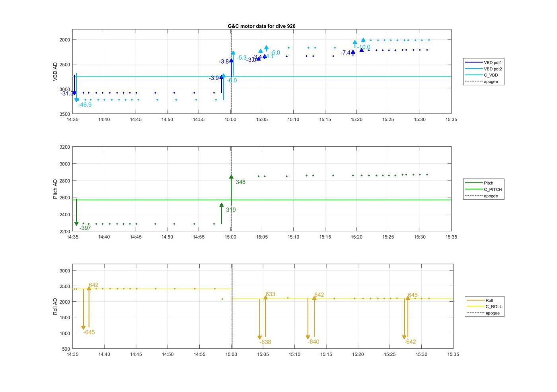Click the "-638" roll annotation
The width and height of the screenshot is (557, 392).
265,342
